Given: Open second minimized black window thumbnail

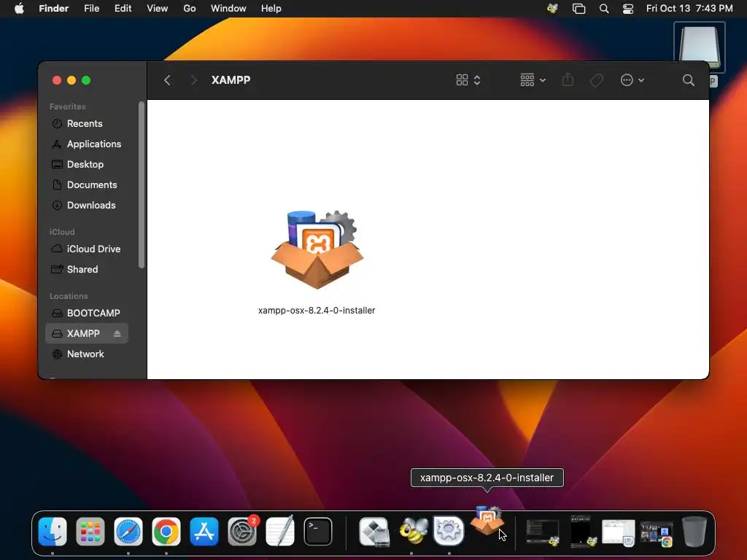Looking at the screenshot, I should pos(584,531).
